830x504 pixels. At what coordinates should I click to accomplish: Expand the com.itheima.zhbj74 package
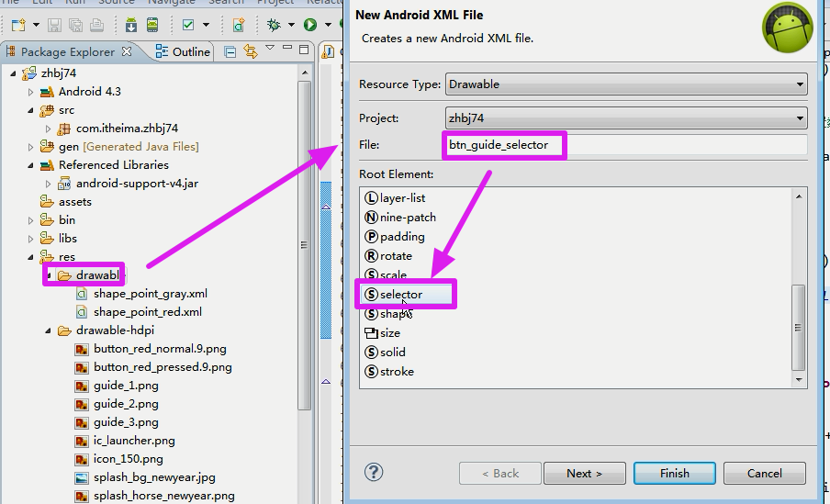(x=48, y=129)
